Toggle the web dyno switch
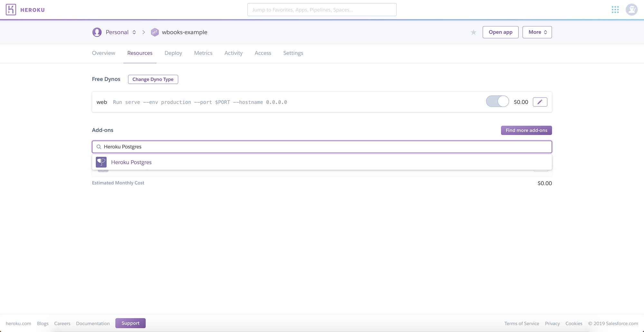644x332 pixels. coord(497,101)
